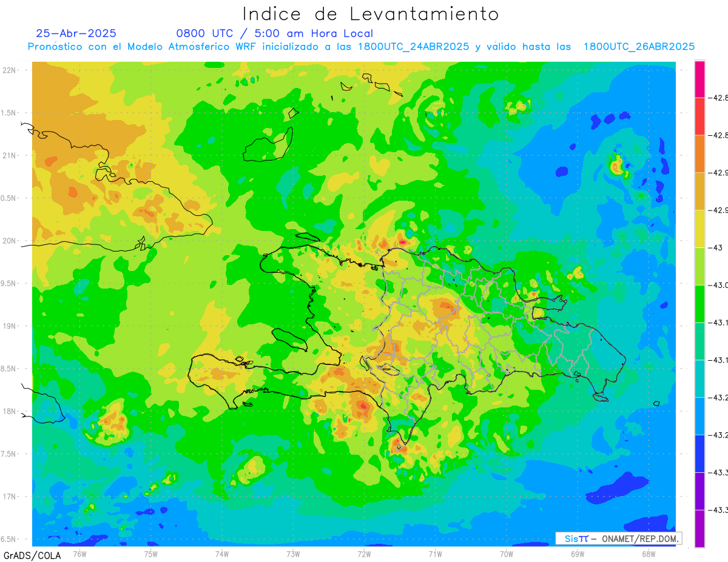This screenshot has height=562, width=728.
Task: Click the '71W' longitude label
Action: 435,553
